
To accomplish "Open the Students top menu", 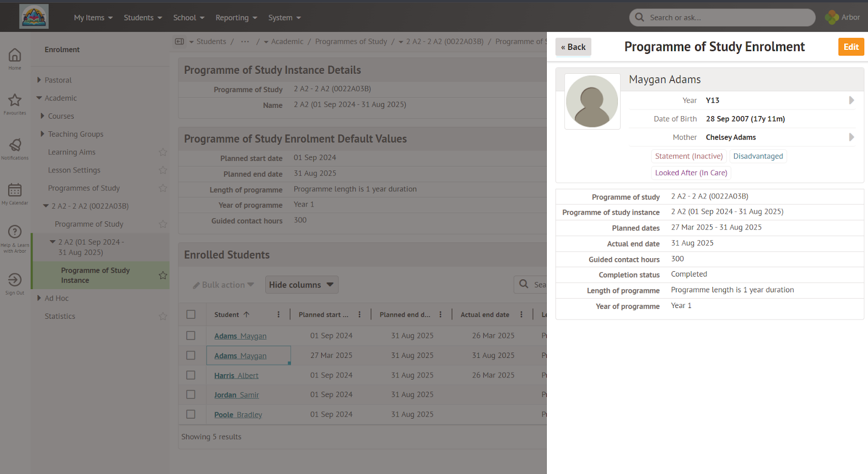I will (x=143, y=18).
